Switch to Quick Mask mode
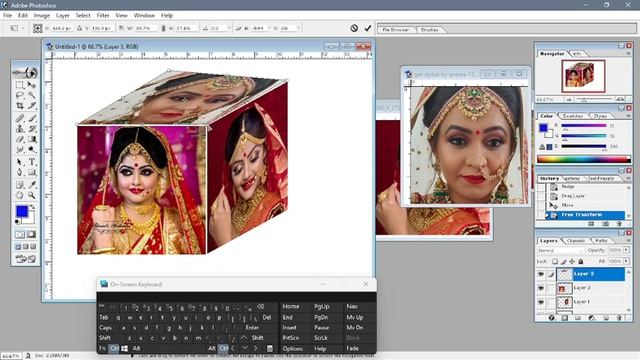Image resolution: width=640 pixels, height=360 pixels. 31,234
